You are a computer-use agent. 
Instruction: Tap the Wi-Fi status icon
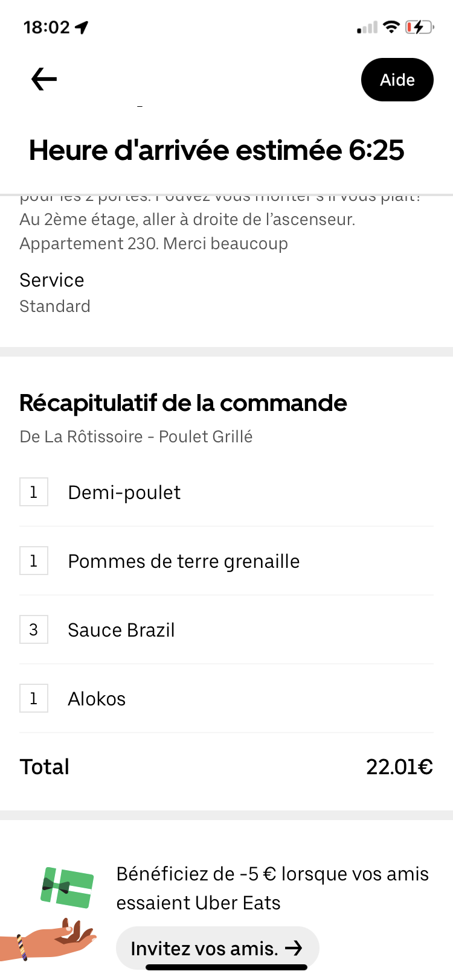pyautogui.click(x=391, y=27)
